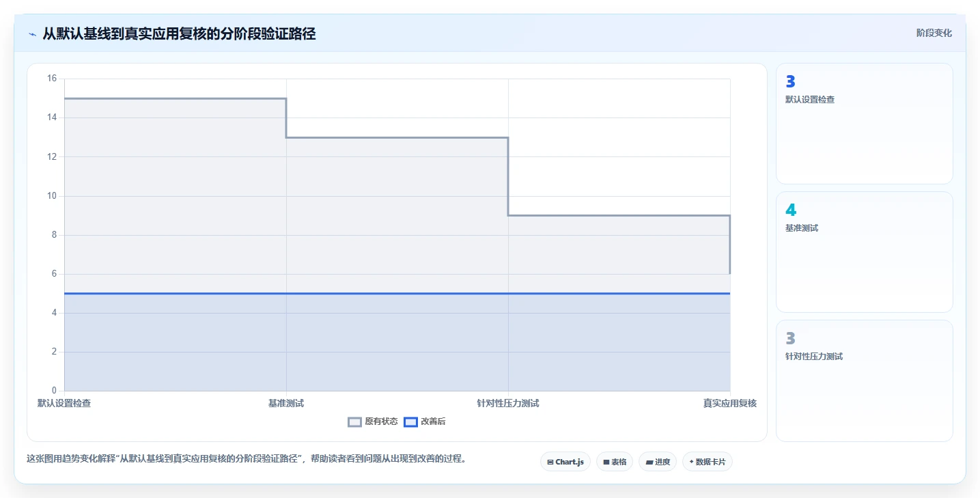Click the 基准测试 x-axis label
The image size is (980, 498).
click(x=286, y=403)
